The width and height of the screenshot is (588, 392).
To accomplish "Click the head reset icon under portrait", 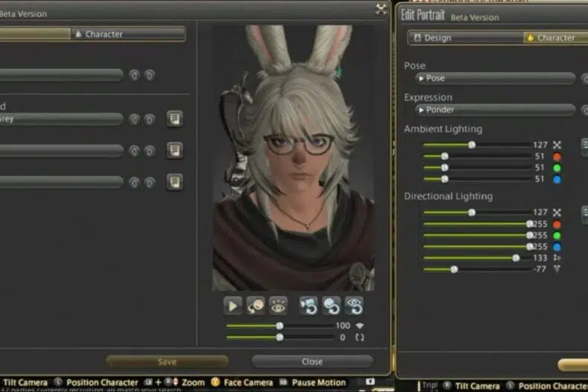I will 332,306.
